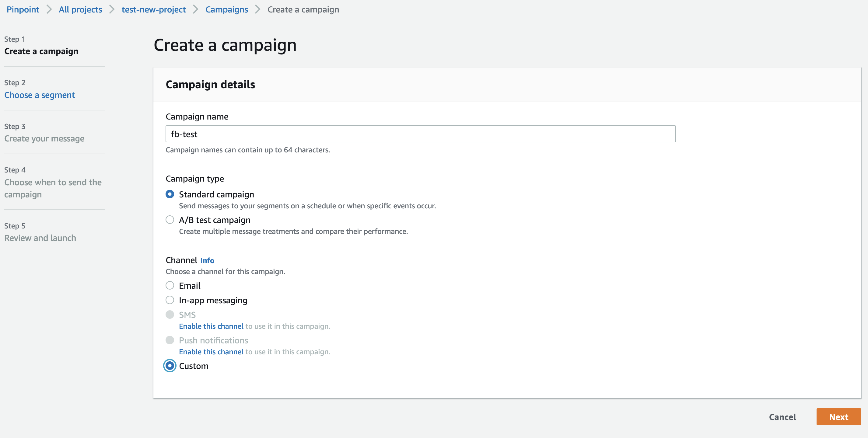Cancel the campaign creation
This screenshot has width=868, height=438.
[x=782, y=417]
